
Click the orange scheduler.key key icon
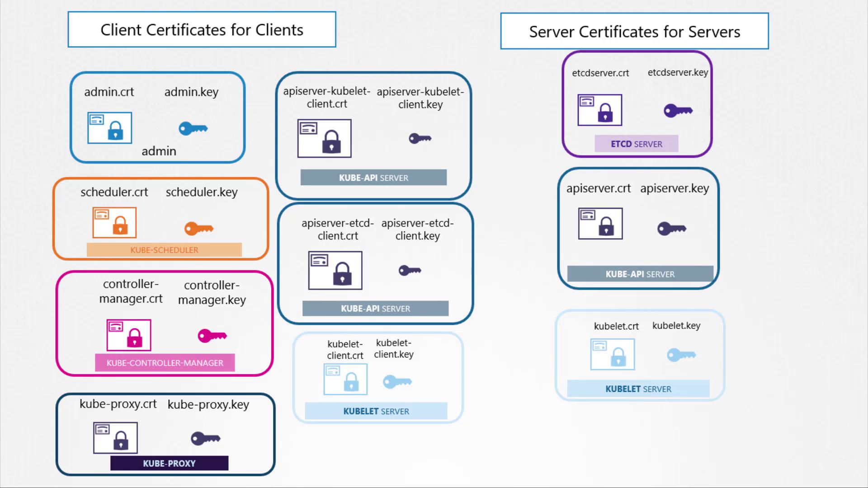(x=199, y=229)
